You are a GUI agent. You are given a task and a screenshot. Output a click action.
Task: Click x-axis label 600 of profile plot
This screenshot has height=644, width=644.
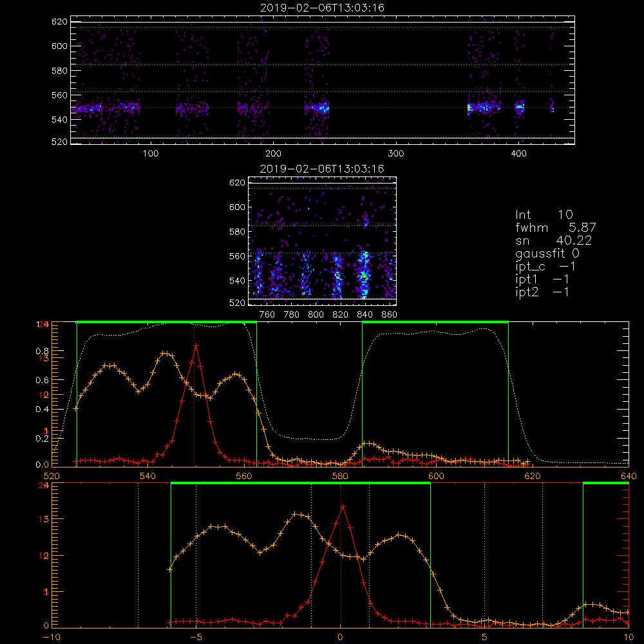(x=436, y=476)
